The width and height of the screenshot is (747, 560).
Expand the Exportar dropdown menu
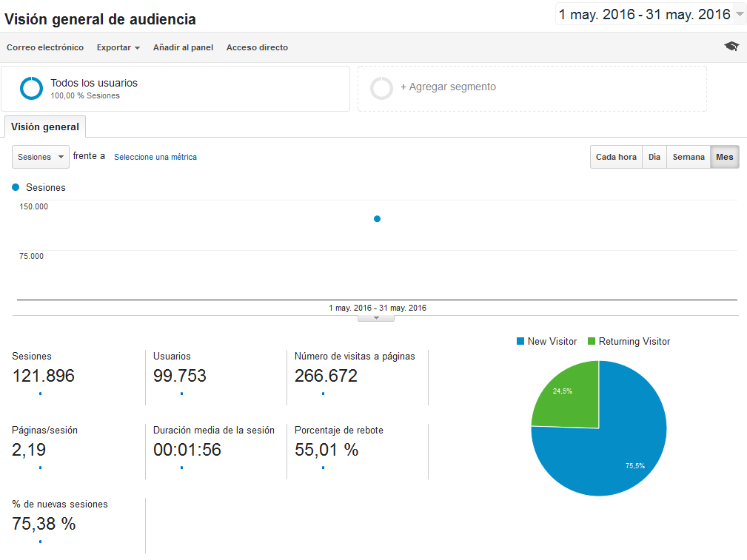[118, 47]
